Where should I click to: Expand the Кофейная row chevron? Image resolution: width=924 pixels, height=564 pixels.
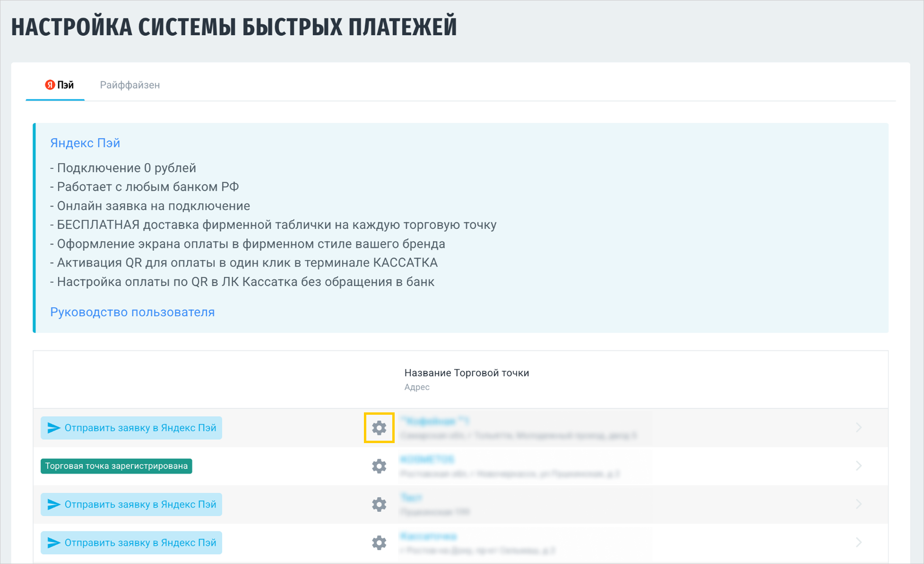pos(859,428)
